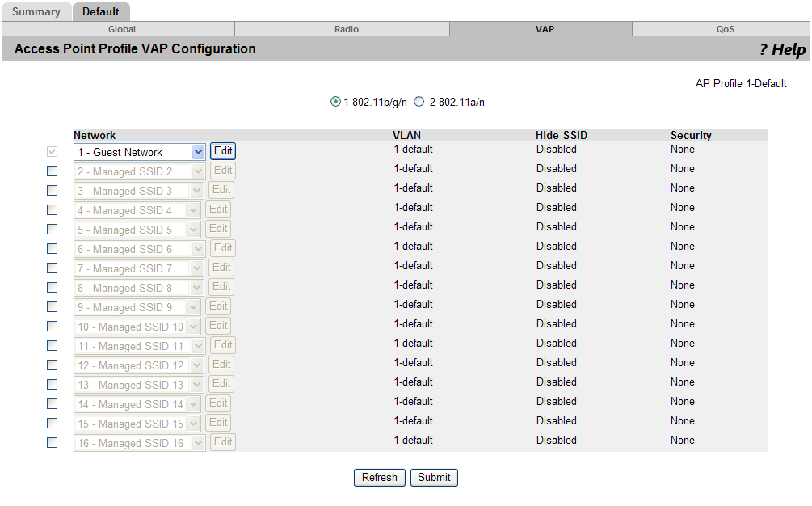Select the 2-802.11a/n radio mode
This screenshot has width=812, height=506.
[x=419, y=101]
